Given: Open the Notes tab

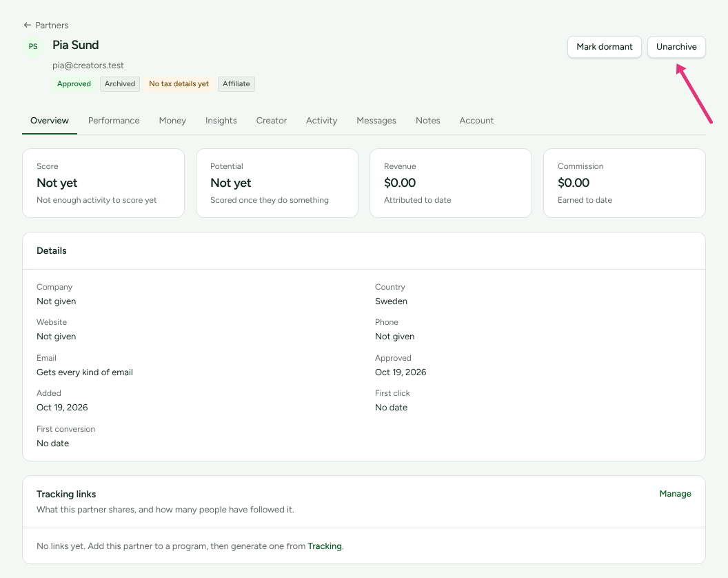Looking at the screenshot, I should pos(427,121).
